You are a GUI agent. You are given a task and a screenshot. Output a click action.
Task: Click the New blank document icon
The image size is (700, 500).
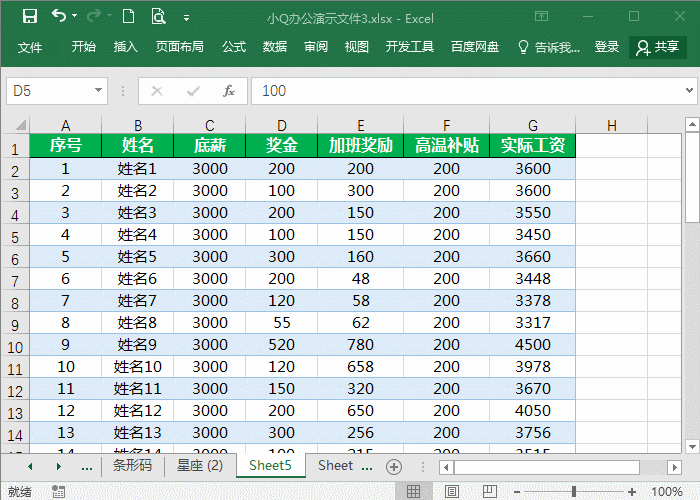tap(128, 17)
